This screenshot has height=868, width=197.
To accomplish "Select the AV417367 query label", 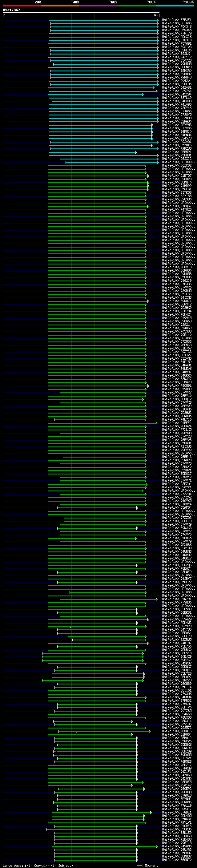I will tap(11, 10).
